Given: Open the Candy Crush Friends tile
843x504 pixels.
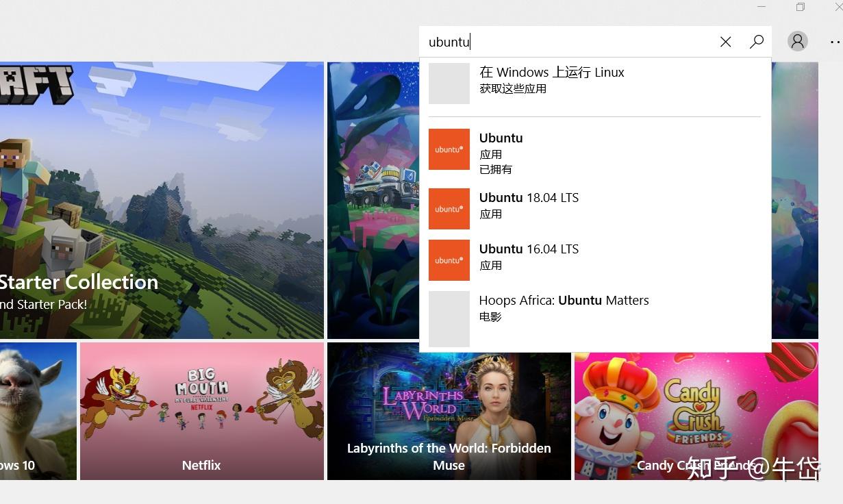Looking at the screenshot, I should tap(696, 411).
